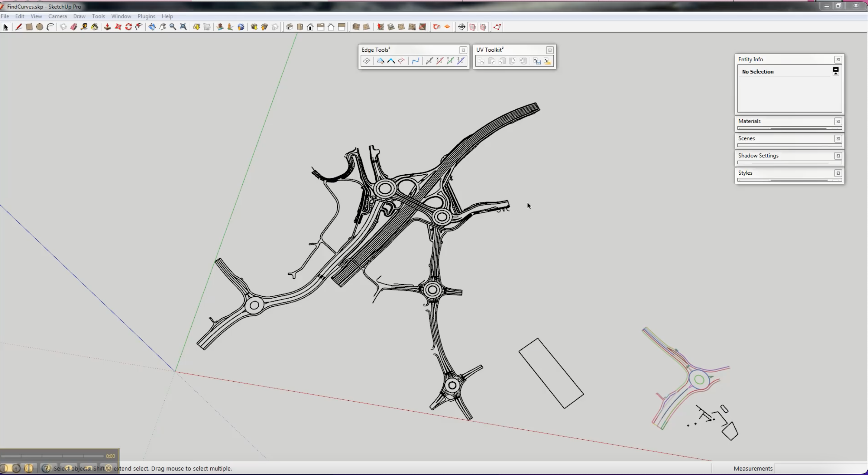Open the Camera menu

(x=57, y=16)
